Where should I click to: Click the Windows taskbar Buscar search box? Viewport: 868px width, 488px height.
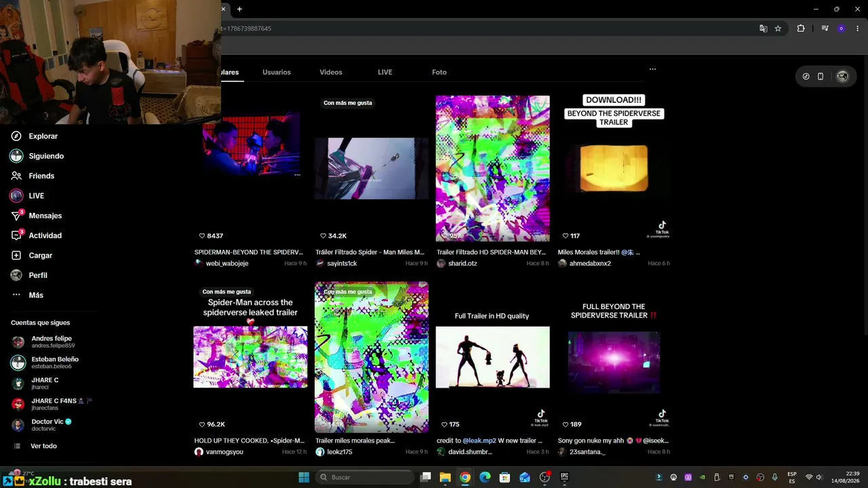tap(365, 477)
